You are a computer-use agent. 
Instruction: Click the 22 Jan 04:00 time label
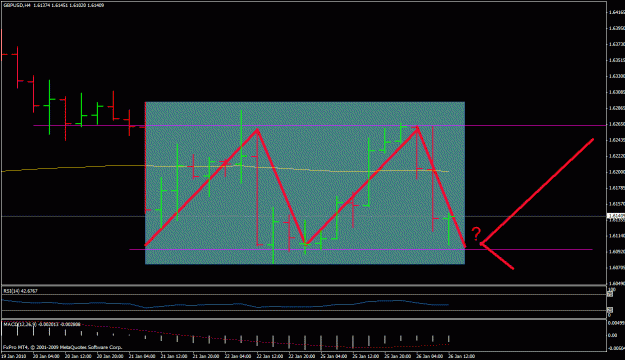[238, 356]
